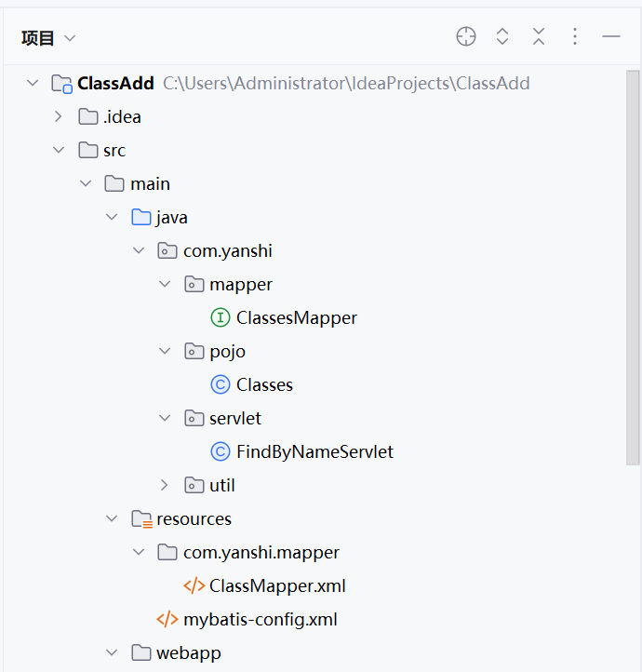
Task: Collapse the servlet package node
Action: click(165, 418)
